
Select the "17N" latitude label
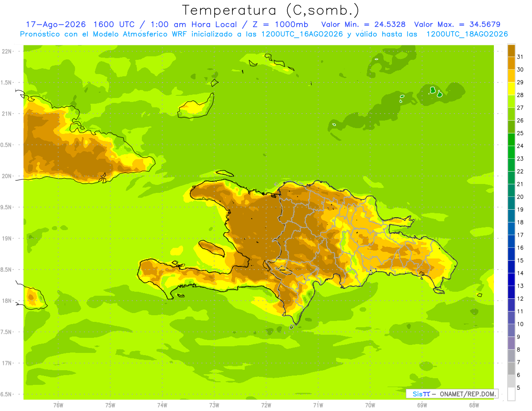tap(7, 363)
